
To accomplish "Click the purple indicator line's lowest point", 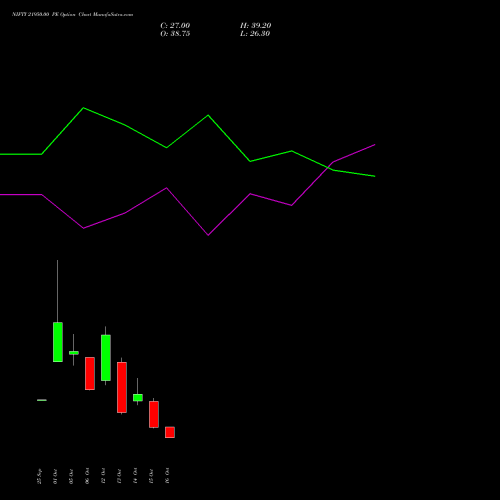I will tap(208, 235).
